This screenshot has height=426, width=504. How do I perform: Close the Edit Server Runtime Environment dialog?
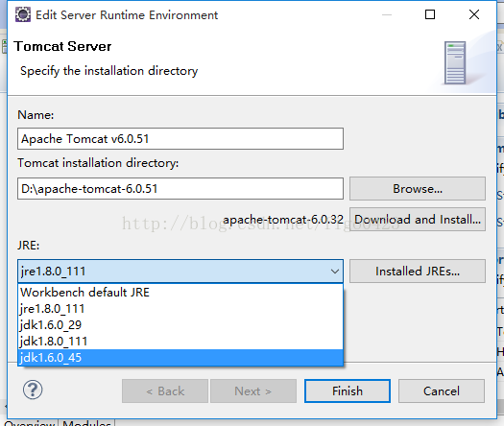click(x=474, y=14)
